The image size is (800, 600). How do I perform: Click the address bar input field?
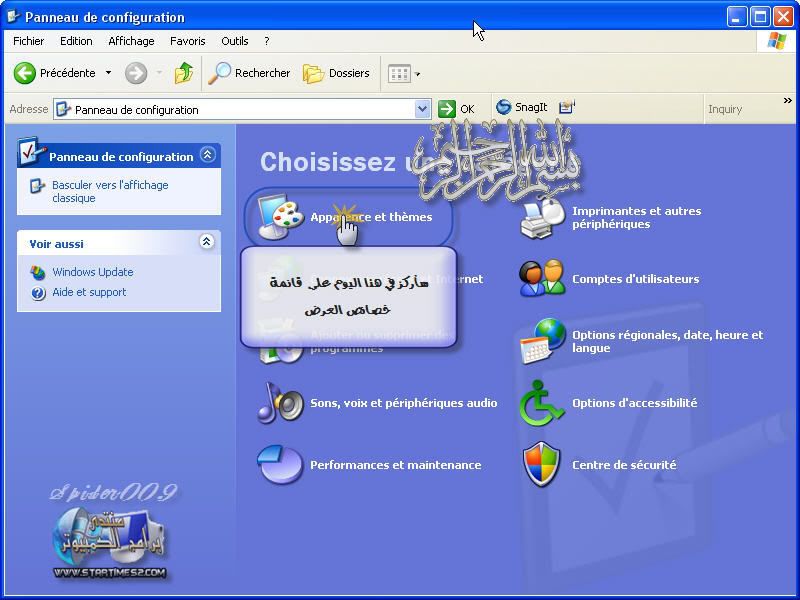[x=242, y=109]
